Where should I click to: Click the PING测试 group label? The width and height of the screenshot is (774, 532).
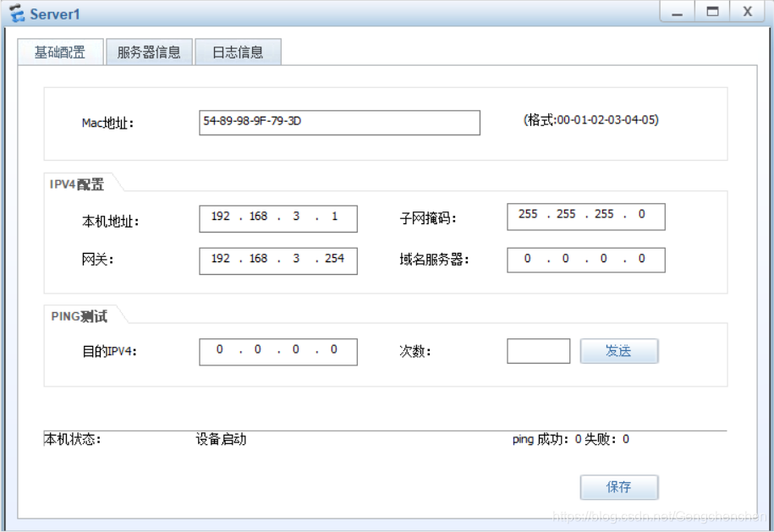79,316
